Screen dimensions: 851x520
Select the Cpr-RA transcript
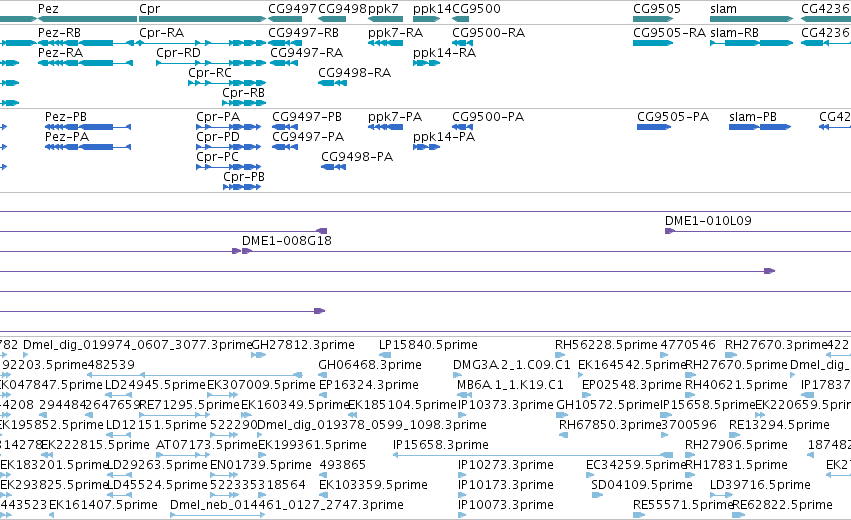pos(202,43)
